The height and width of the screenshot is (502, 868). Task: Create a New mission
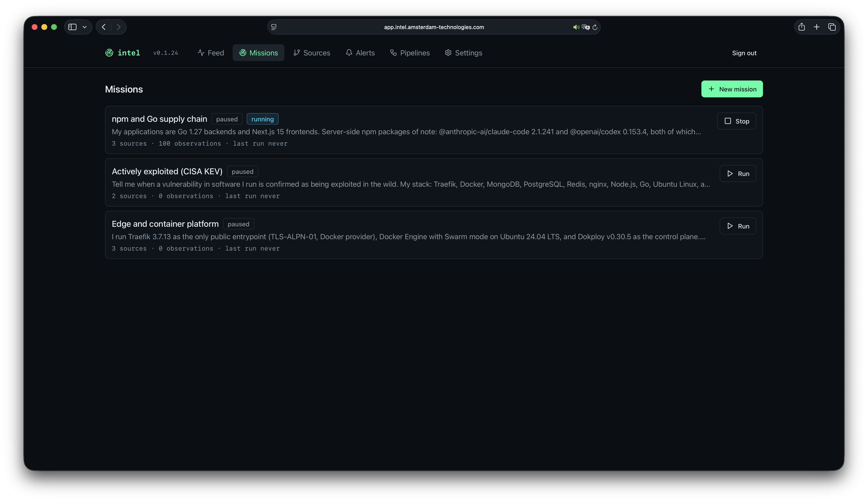point(732,89)
